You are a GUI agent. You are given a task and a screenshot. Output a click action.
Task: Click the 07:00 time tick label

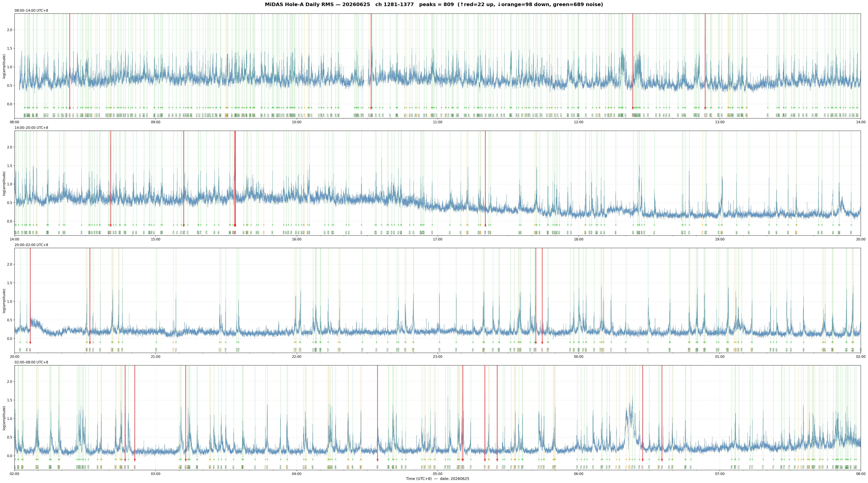(x=720, y=474)
